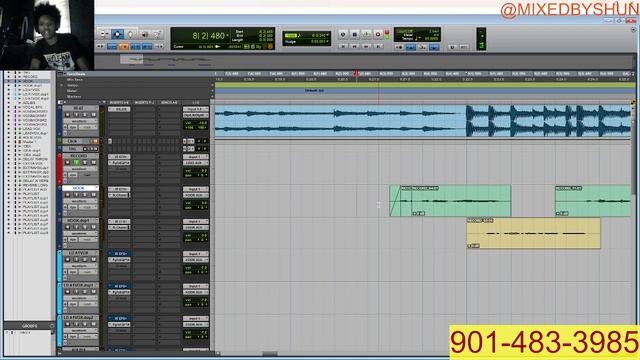Open HOOK track output path selector
Image resolution: width=640 pixels, height=360 pixels.
coord(196,196)
